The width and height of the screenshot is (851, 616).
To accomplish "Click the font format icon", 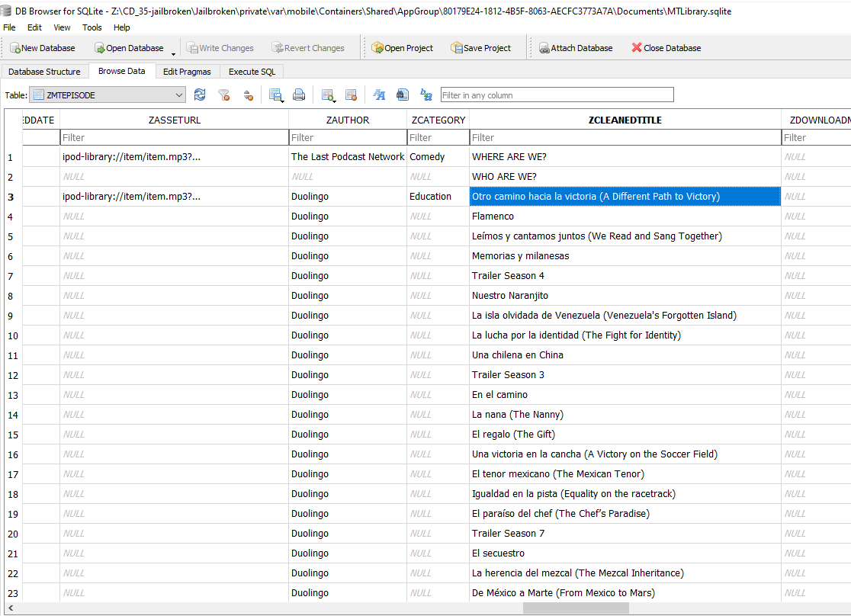I will 379,95.
